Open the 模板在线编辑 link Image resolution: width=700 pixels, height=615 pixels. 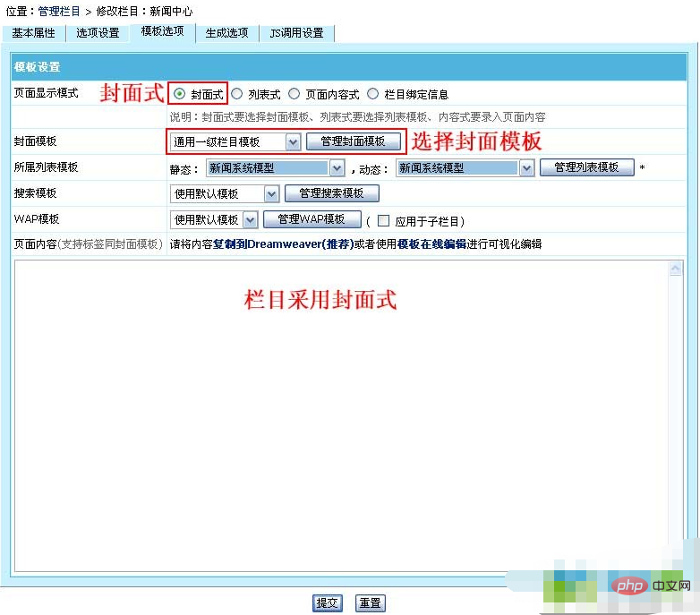tap(431, 244)
